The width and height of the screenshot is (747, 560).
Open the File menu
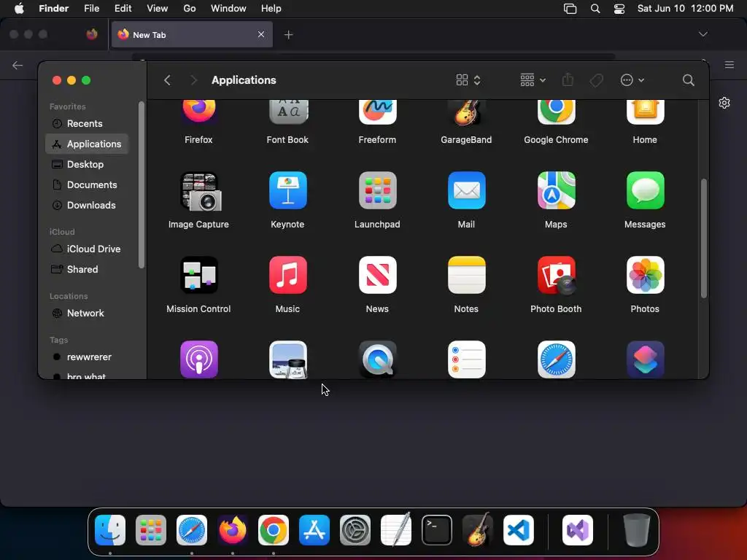[x=91, y=9]
